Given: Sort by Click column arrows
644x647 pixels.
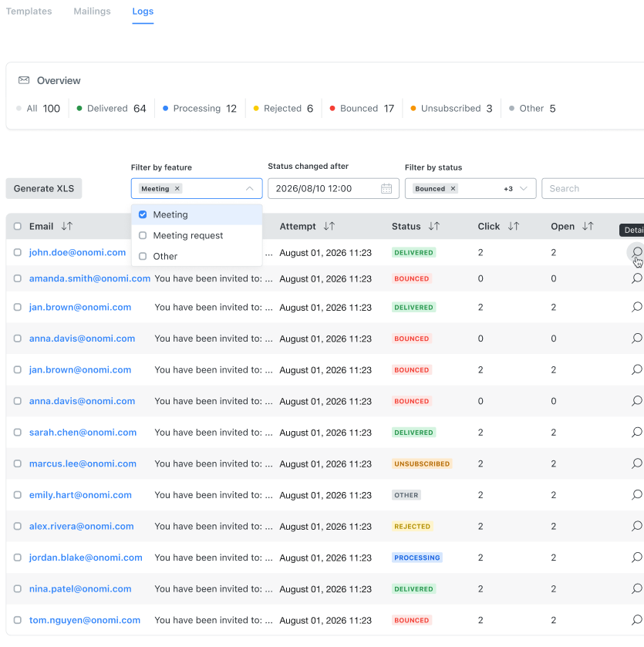Looking at the screenshot, I should [513, 226].
